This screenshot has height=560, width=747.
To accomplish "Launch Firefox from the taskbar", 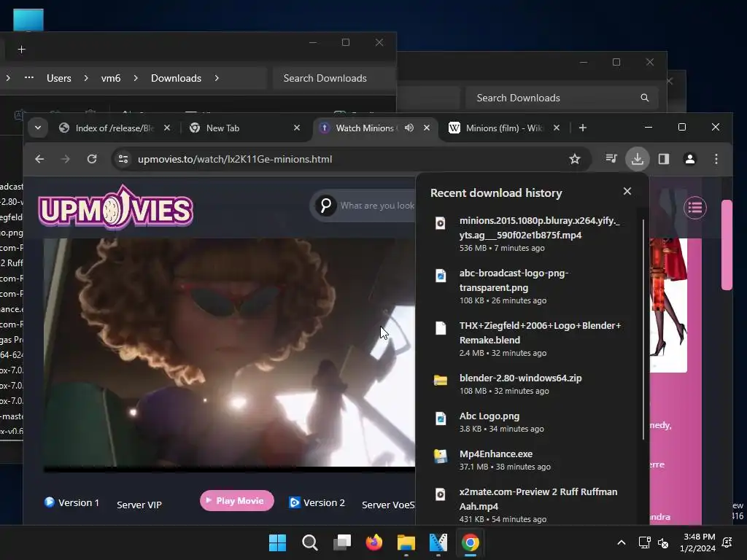I will [x=374, y=542].
